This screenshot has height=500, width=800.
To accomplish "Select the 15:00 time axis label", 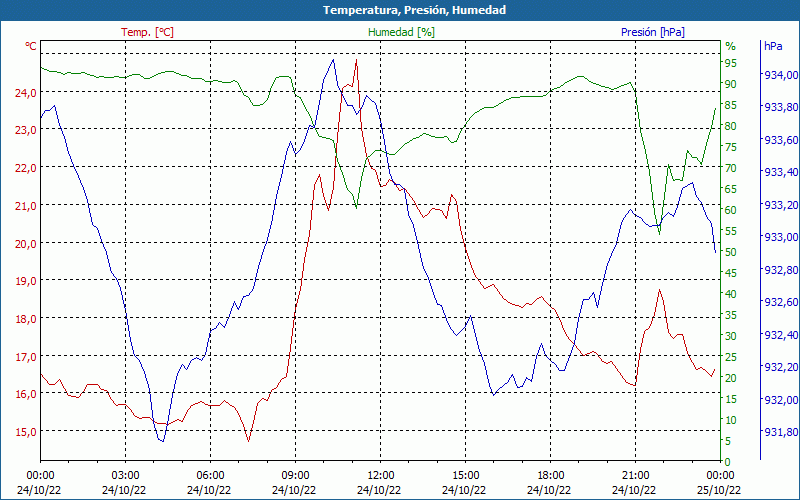I will 465,476.
